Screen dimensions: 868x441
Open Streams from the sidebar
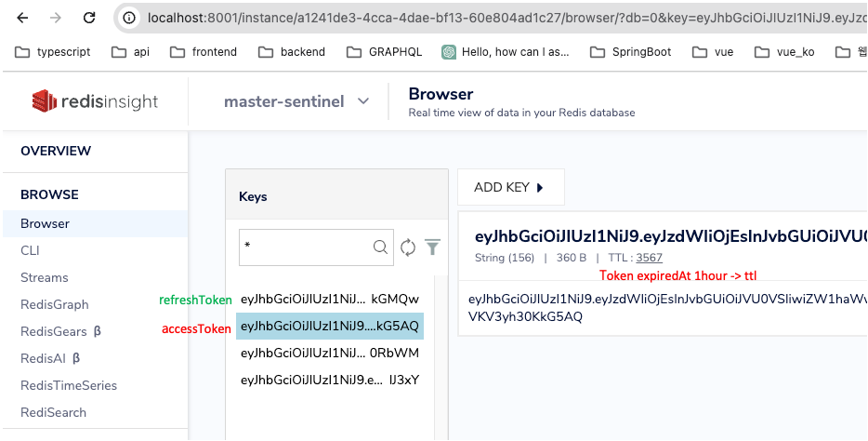click(45, 277)
